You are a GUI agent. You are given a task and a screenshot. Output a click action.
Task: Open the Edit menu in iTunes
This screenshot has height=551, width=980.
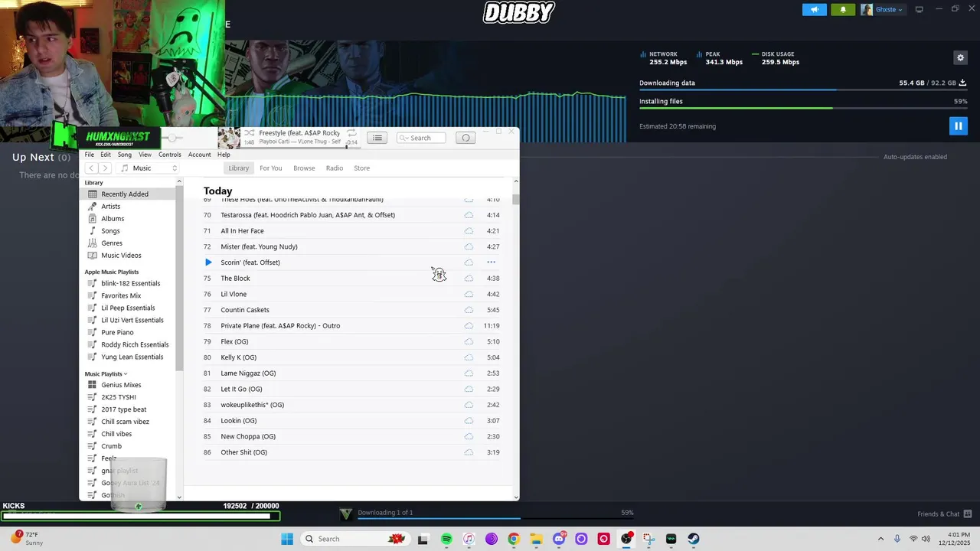(x=106, y=155)
